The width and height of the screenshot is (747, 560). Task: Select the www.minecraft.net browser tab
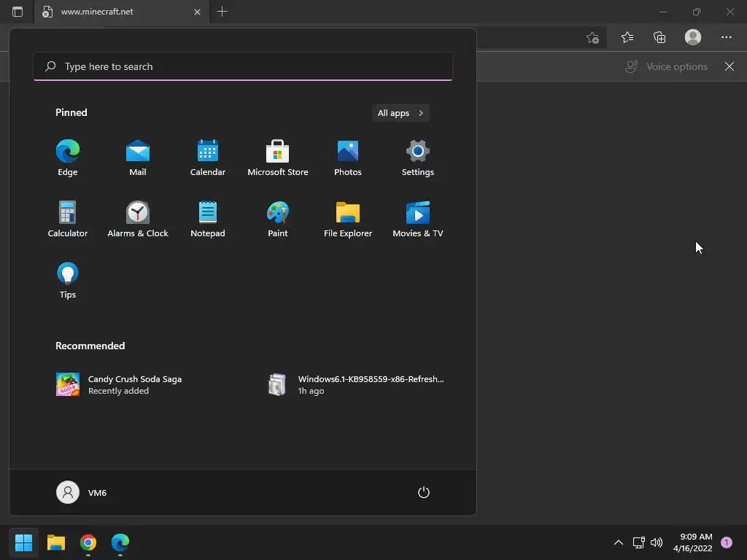120,12
